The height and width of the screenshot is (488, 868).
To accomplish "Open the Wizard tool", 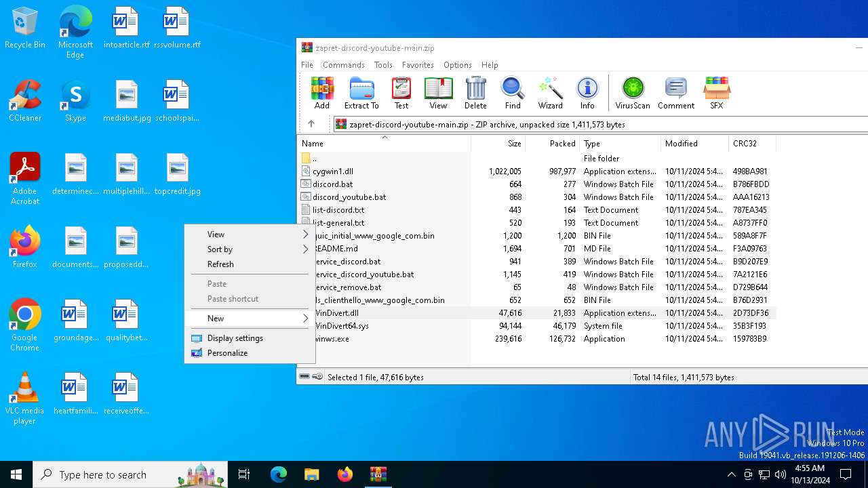I will [551, 94].
